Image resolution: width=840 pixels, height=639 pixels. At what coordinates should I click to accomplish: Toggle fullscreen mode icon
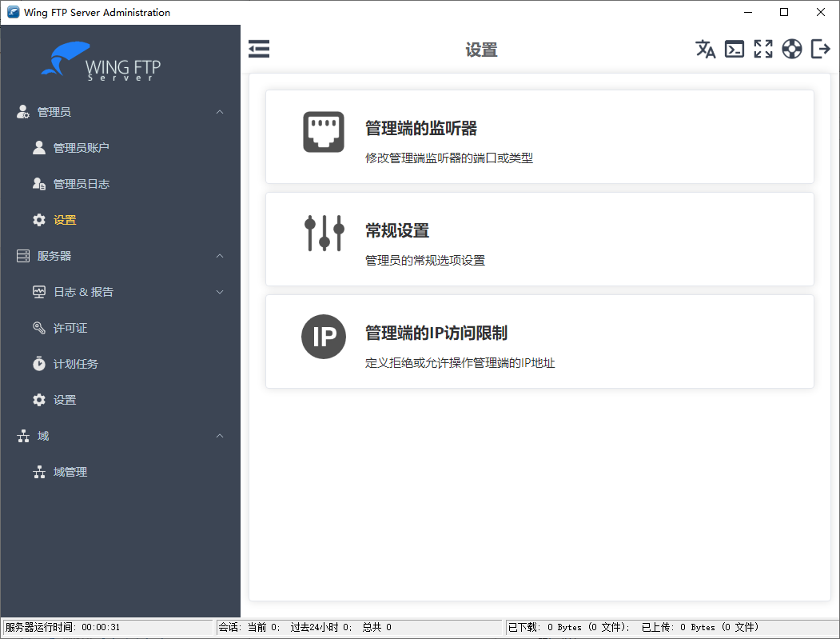point(763,49)
